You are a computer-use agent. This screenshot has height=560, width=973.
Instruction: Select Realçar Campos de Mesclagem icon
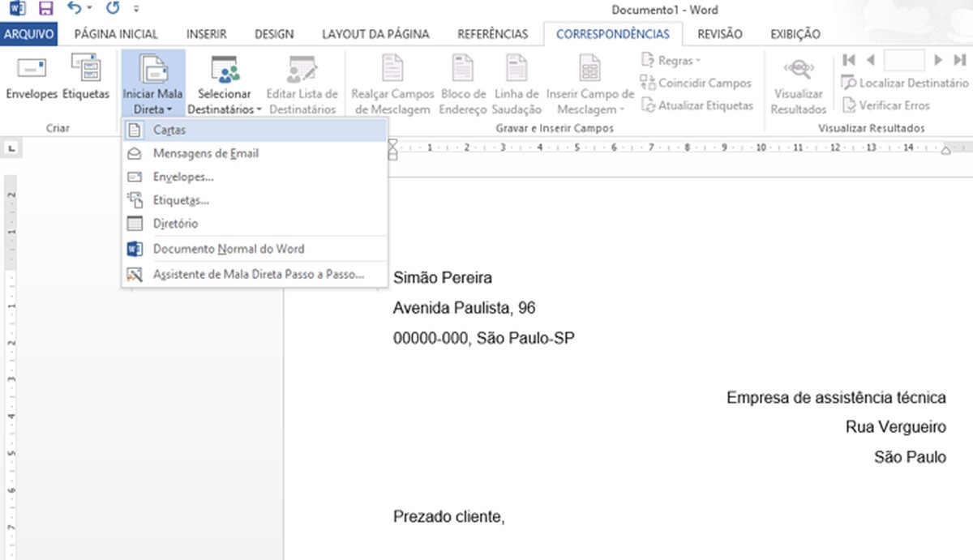(x=392, y=81)
